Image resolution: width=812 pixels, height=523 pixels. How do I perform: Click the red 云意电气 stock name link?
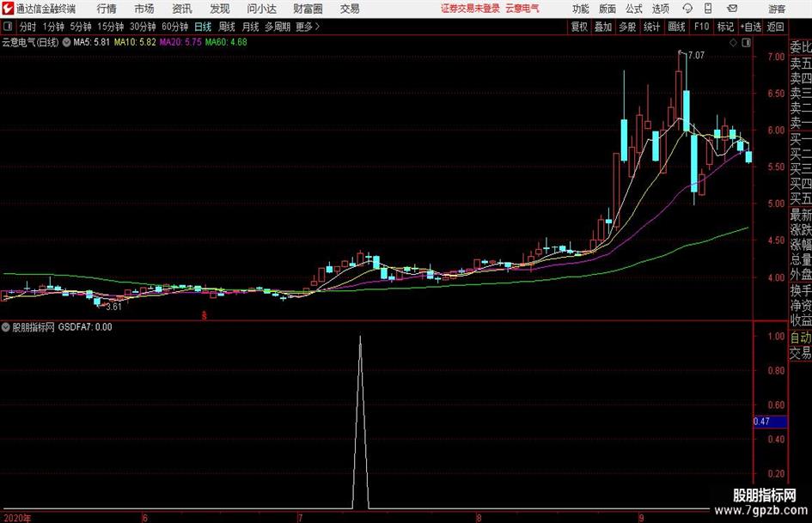pos(522,9)
